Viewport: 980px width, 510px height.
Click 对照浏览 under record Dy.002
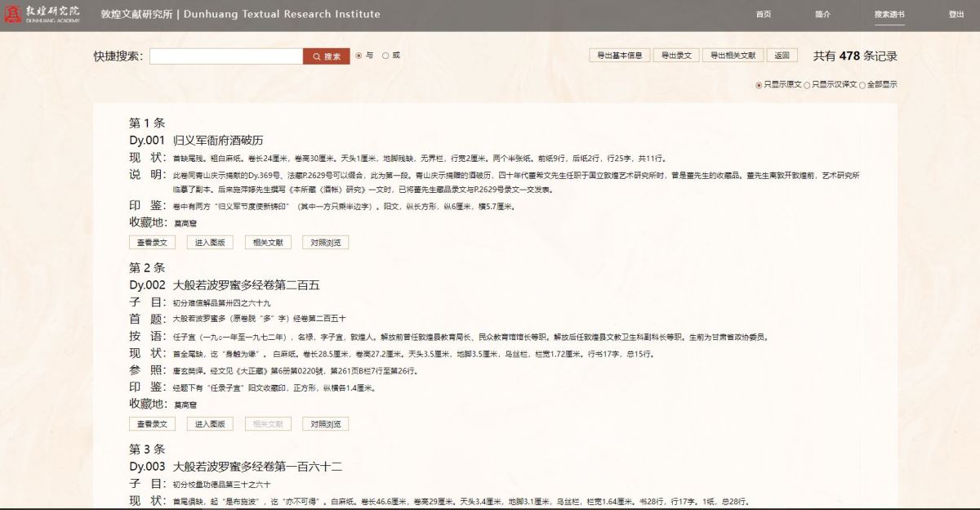click(325, 424)
